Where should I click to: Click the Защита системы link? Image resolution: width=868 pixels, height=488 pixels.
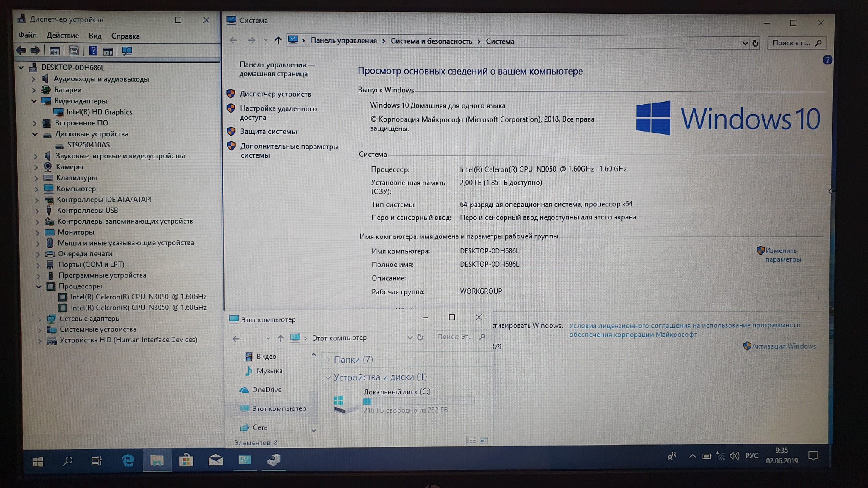tap(268, 132)
